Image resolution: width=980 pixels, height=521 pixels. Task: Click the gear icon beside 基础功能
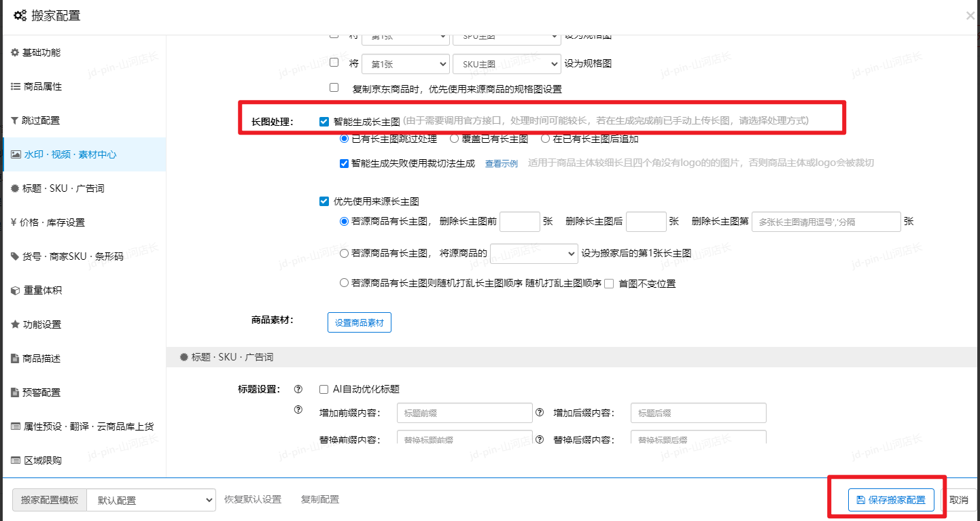(x=15, y=53)
